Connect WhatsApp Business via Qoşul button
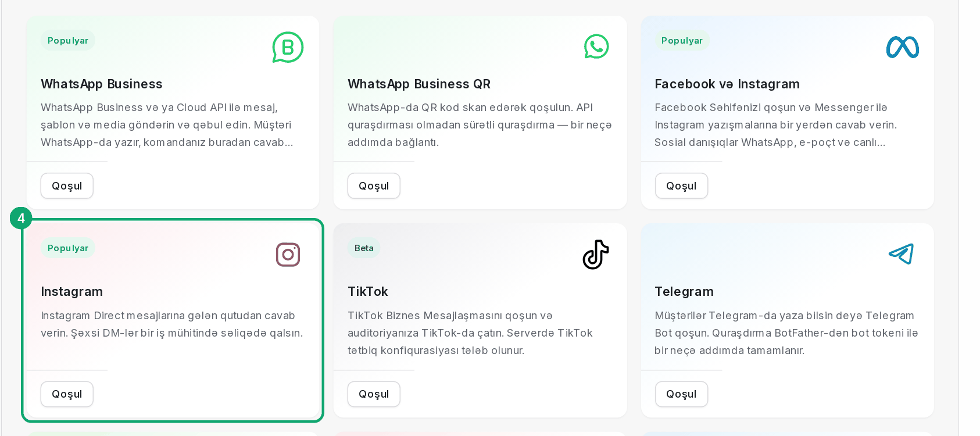 [67, 186]
